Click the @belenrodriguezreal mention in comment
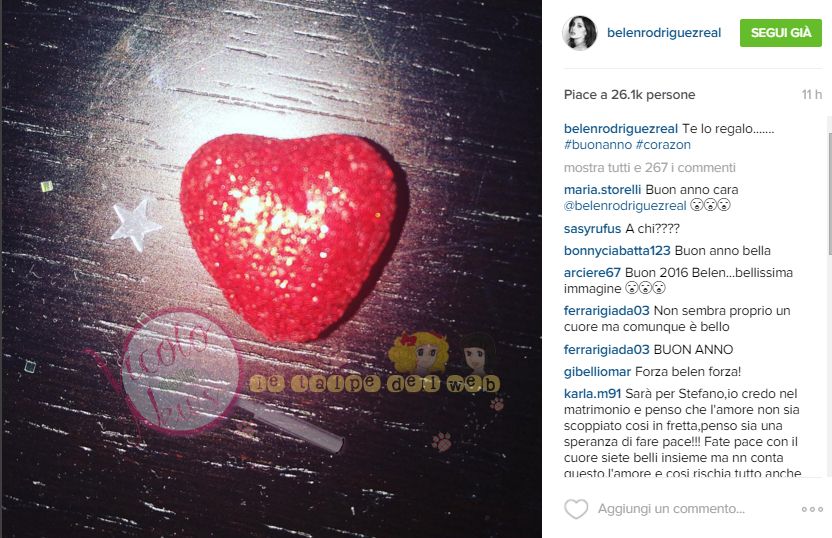Viewport: 832px width, 538px height. (625, 206)
